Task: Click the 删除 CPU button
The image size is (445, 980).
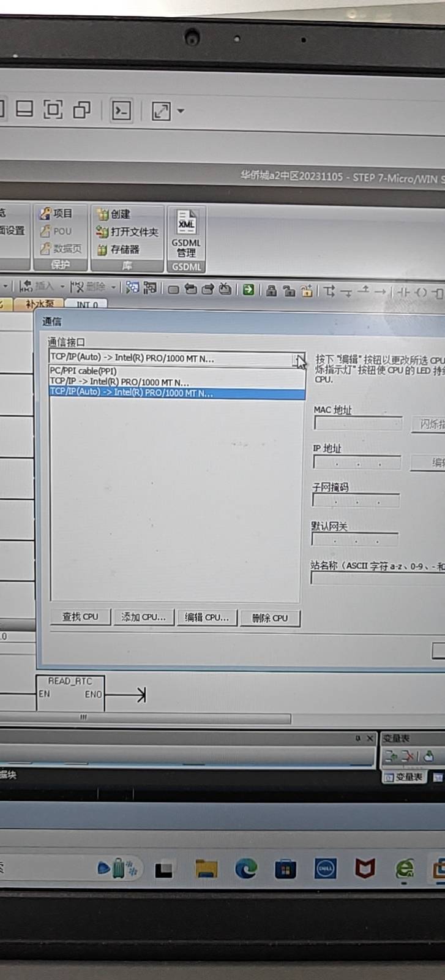Action: click(270, 618)
